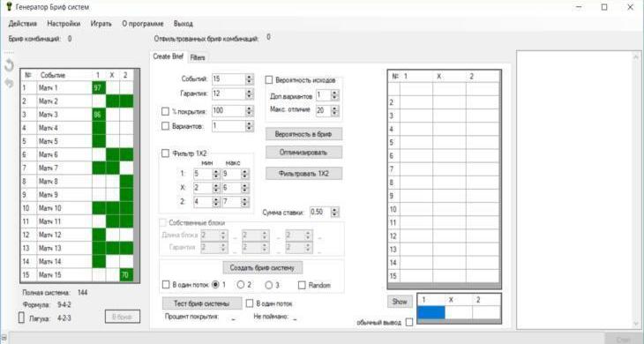
Task: Open the О программе menu
Action: [x=143, y=24]
